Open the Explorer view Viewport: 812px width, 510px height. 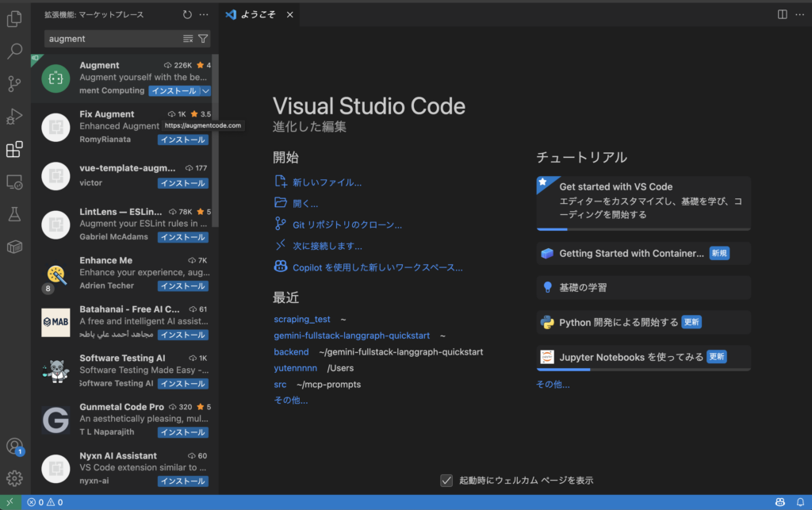14,17
